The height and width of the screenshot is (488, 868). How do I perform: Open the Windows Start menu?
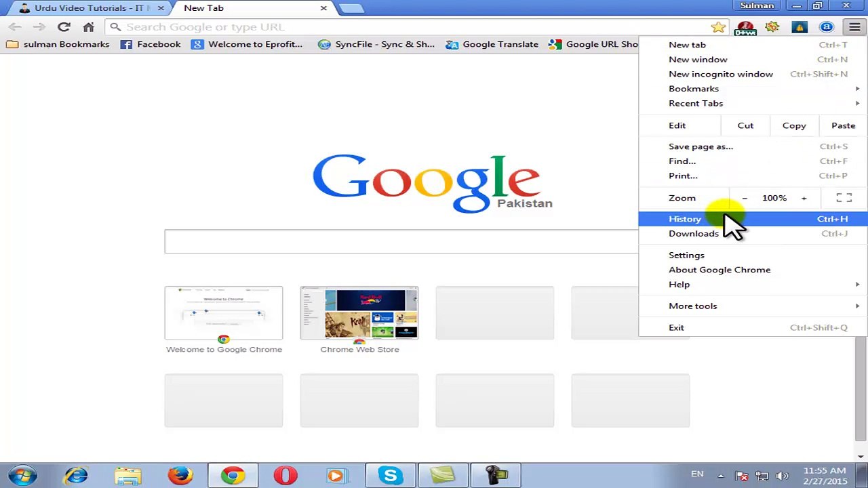(x=22, y=475)
